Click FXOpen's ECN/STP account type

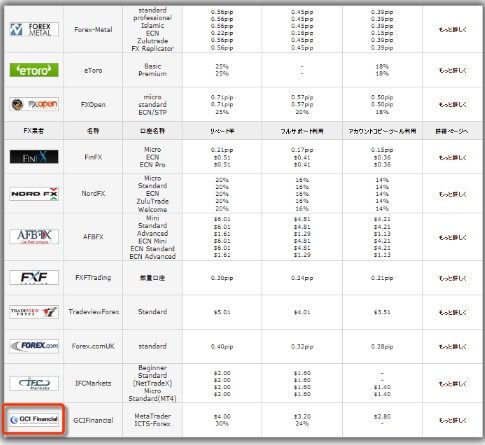pyautogui.click(x=152, y=112)
